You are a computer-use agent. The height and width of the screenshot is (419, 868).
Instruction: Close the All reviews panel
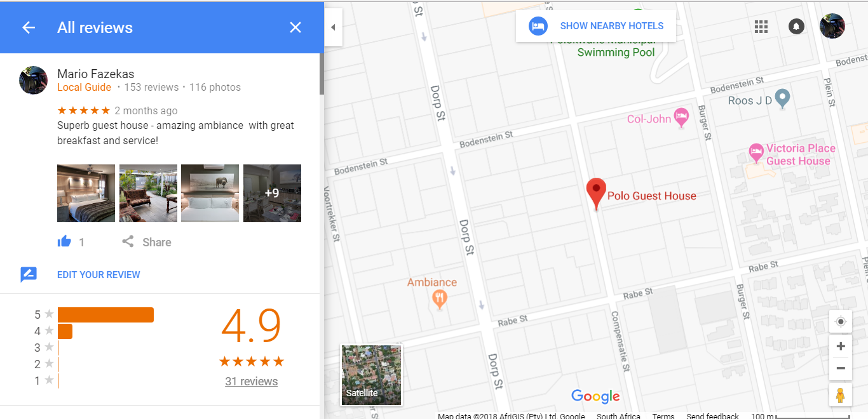[295, 27]
